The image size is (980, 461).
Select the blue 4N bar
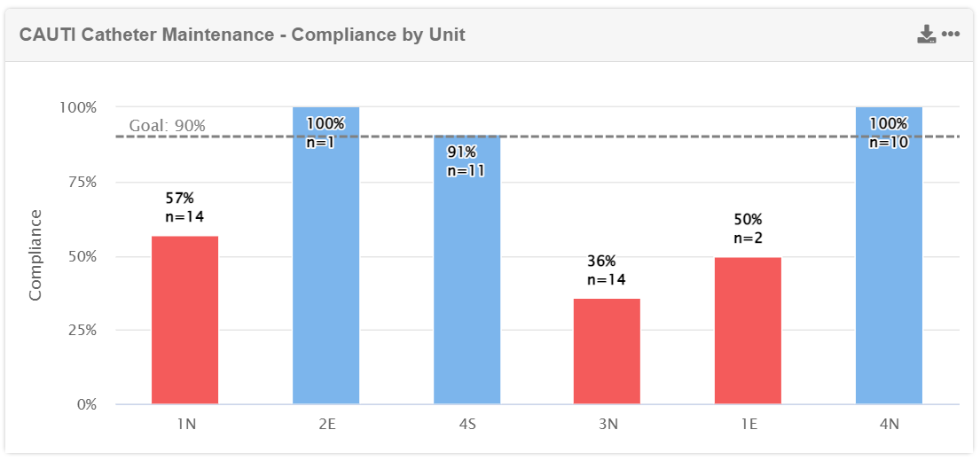click(889, 266)
